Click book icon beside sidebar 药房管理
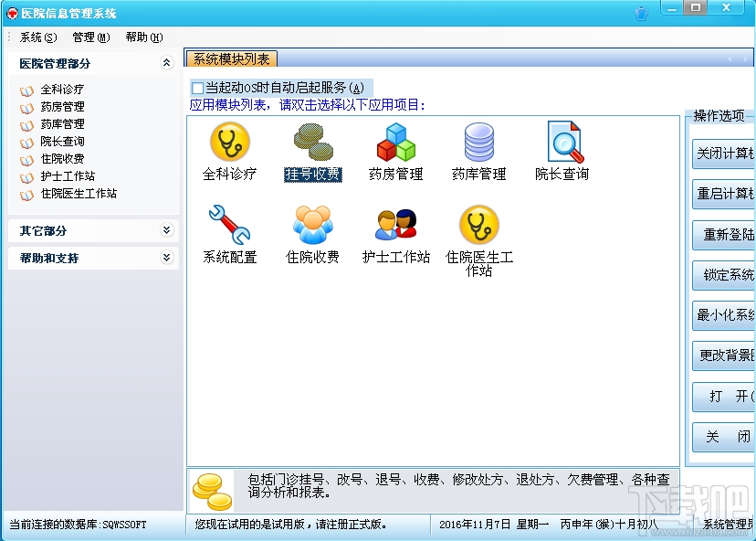 point(27,108)
